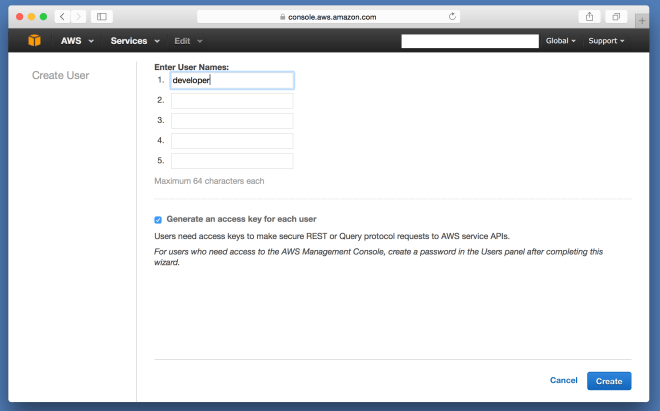Select the fifth user name input field

[232, 161]
